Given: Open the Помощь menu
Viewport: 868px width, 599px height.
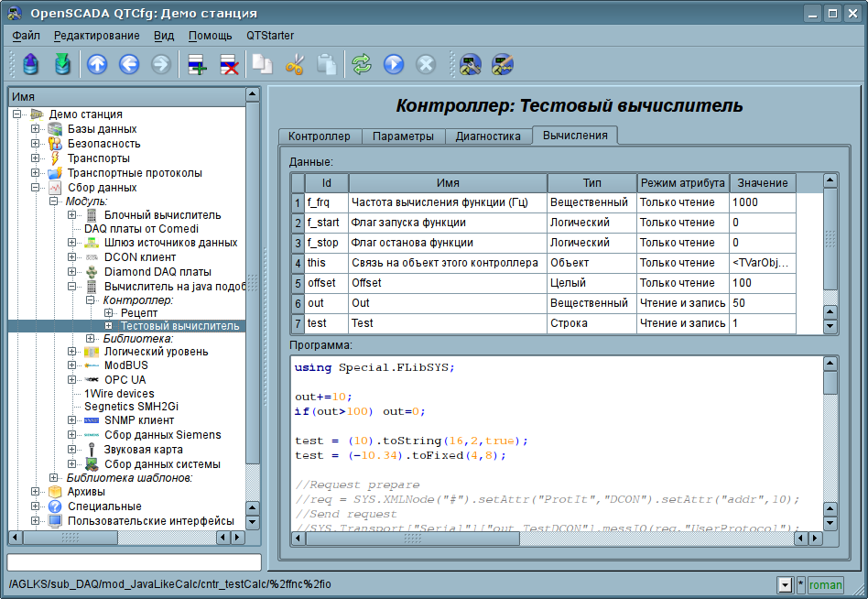Looking at the screenshot, I should 211,36.
